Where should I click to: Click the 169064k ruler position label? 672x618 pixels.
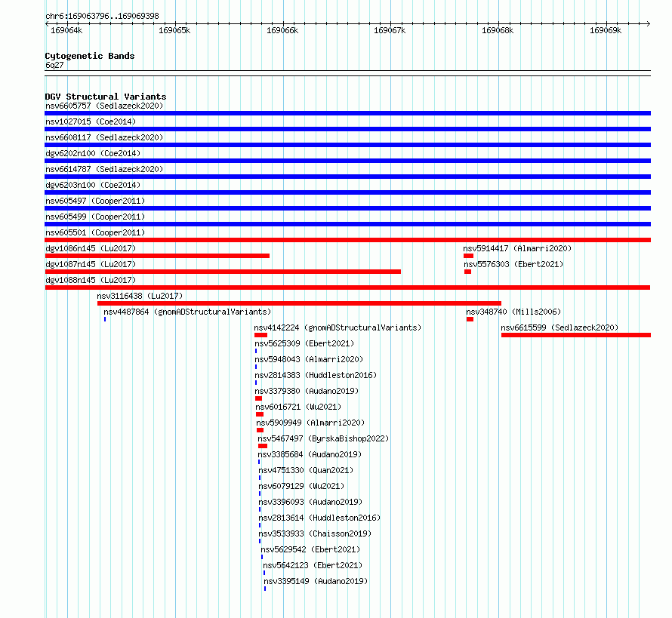click(x=66, y=30)
